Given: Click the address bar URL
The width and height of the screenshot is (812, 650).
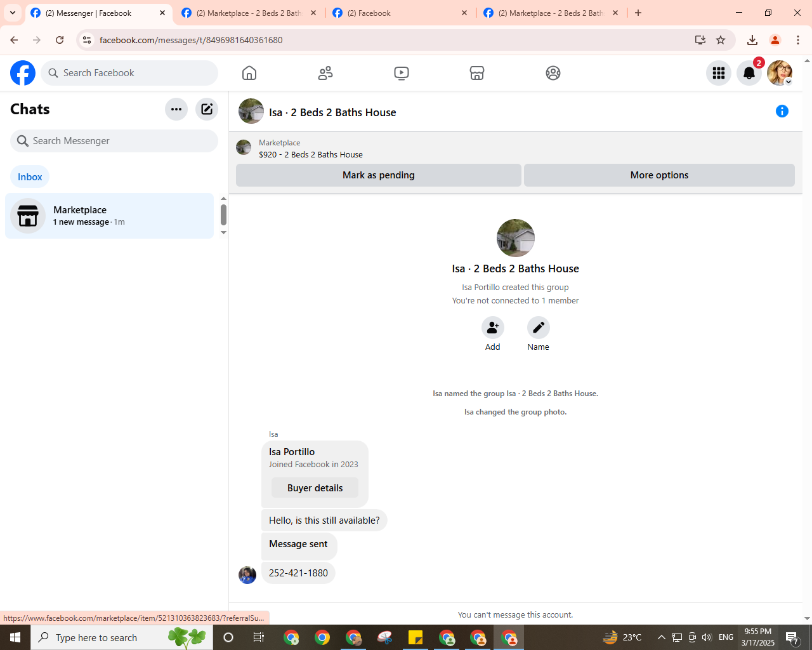Looking at the screenshot, I should 191,40.
